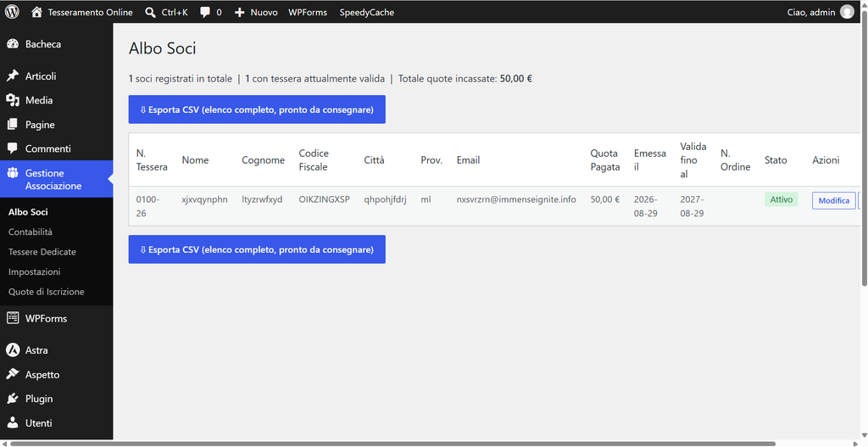Image resolution: width=868 pixels, height=447 pixels.
Task: Click the Gestione Associazione group icon
Action: (x=13, y=173)
